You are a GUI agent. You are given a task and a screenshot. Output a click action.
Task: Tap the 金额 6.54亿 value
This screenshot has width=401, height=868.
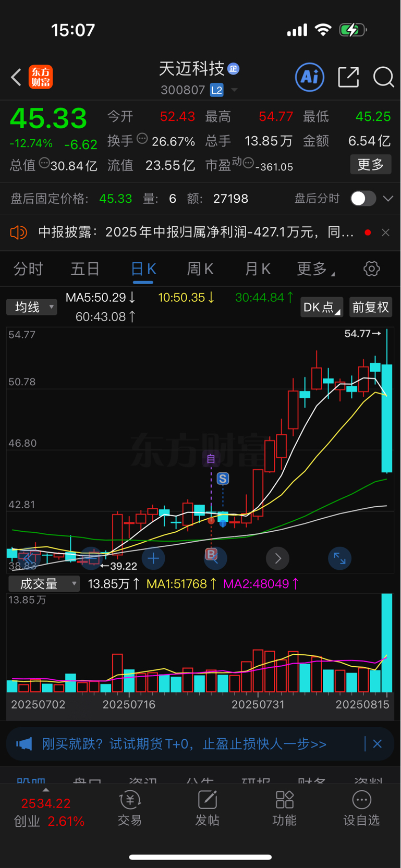pyautogui.click(x=370, y=141)
